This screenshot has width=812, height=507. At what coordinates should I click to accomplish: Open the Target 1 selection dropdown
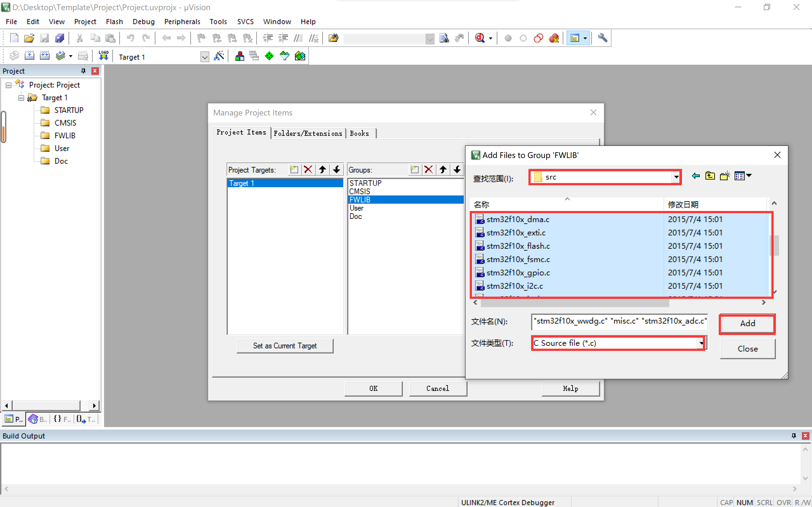(204, 57)
